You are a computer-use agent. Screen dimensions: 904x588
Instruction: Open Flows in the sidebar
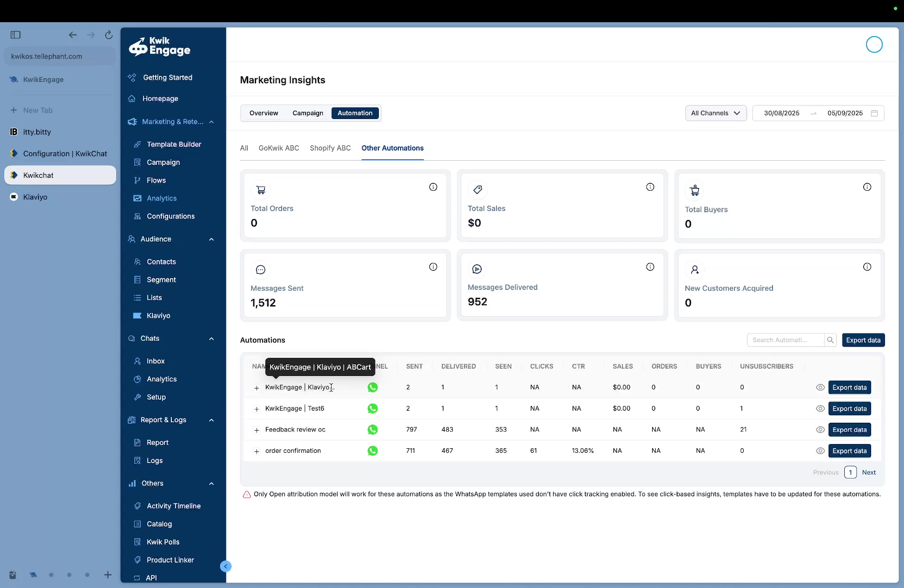pos(156,181)
